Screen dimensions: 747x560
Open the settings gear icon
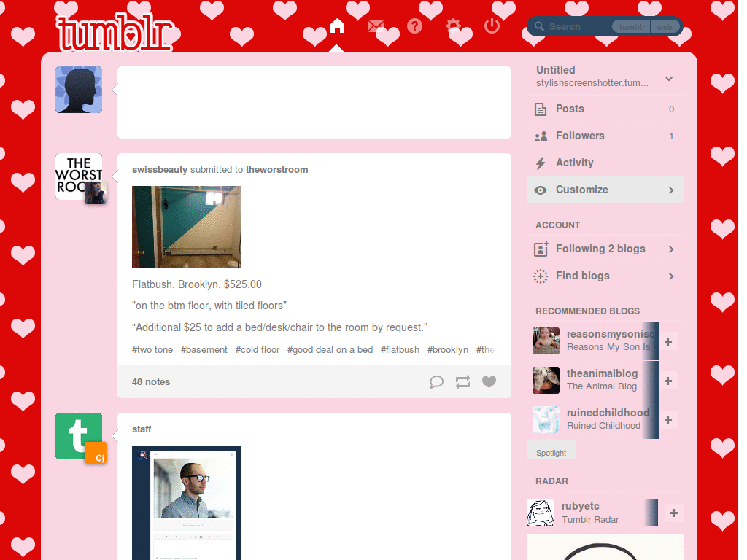(454, 26)
